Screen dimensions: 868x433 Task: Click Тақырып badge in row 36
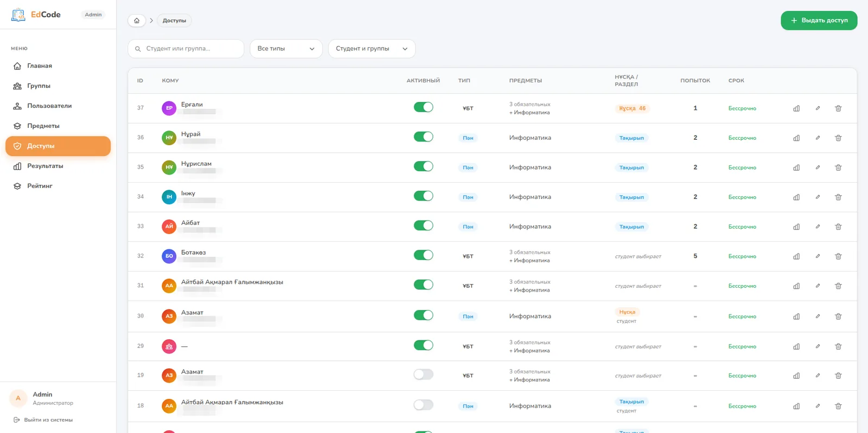pyautogui.click(x=631, y=138)
